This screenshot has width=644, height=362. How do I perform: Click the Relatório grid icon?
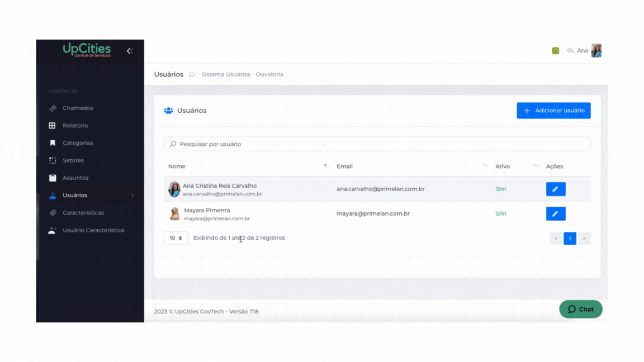pyautogui.click(x=52, y=126)
